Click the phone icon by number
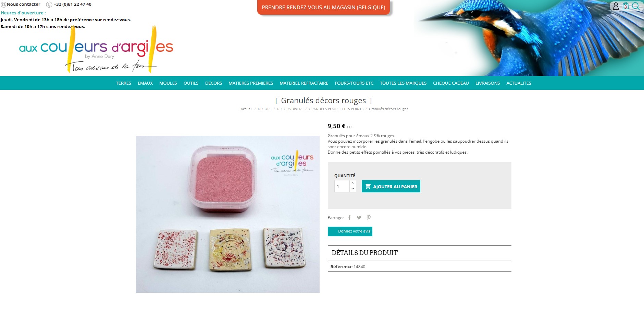This screenshot has width=644, height=310. (49, 4)
